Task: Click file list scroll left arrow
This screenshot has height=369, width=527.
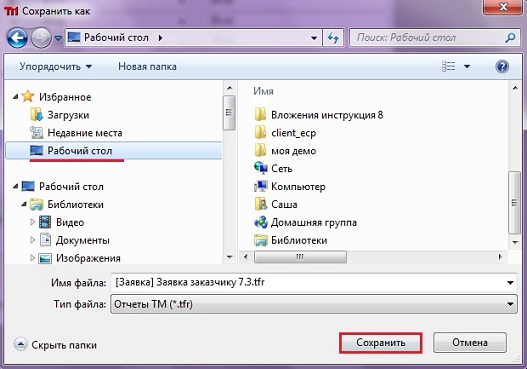Action: [x=246, y=257]
